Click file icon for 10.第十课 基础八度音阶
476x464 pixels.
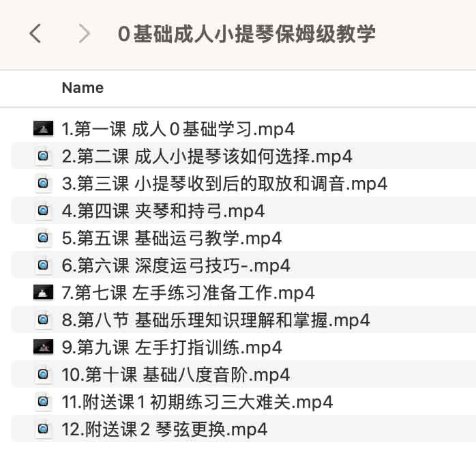(x=43, y=375)
